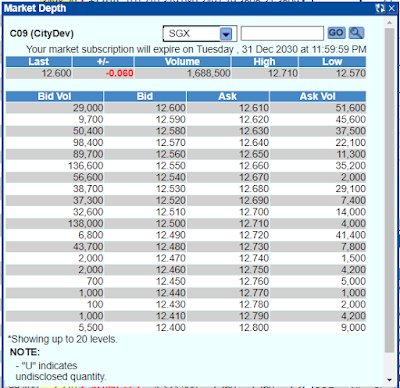Click the Bid column header
The image size is (400, 388).
(145, 96)
